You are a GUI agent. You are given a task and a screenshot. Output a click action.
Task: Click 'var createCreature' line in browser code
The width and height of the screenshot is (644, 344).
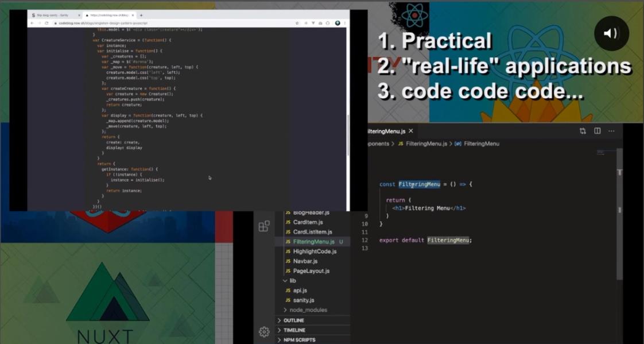138,88
